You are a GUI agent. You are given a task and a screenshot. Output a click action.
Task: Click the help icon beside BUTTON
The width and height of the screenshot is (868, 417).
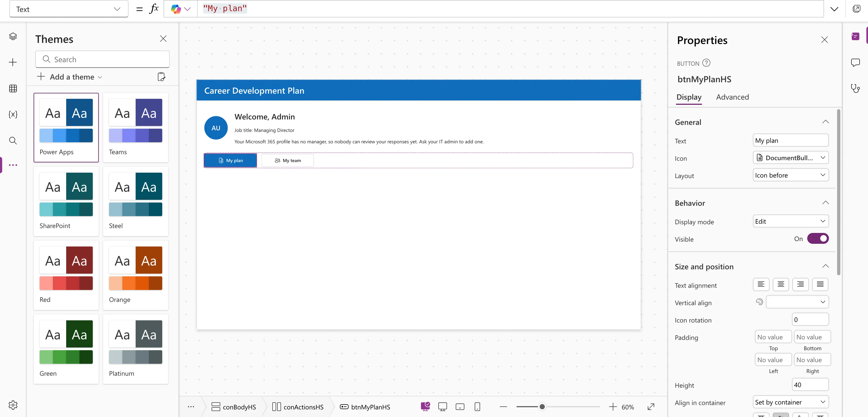click(x=706, y=63)
